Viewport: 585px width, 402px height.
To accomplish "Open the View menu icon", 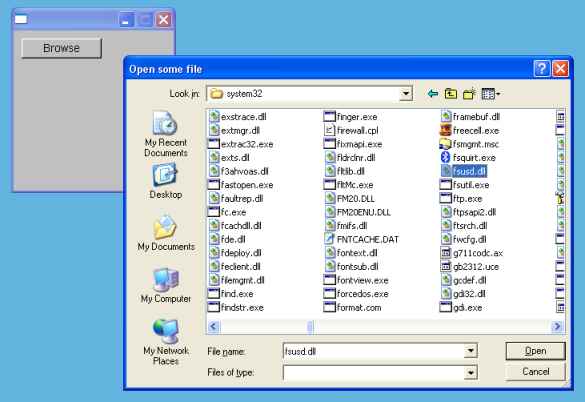I will pyautogui.click(x=491, y=94).
